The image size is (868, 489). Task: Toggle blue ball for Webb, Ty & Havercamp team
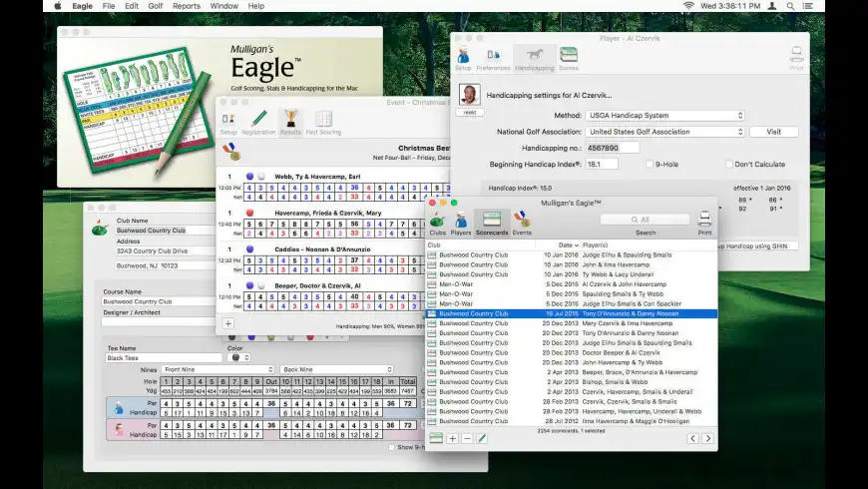[249, 176]
